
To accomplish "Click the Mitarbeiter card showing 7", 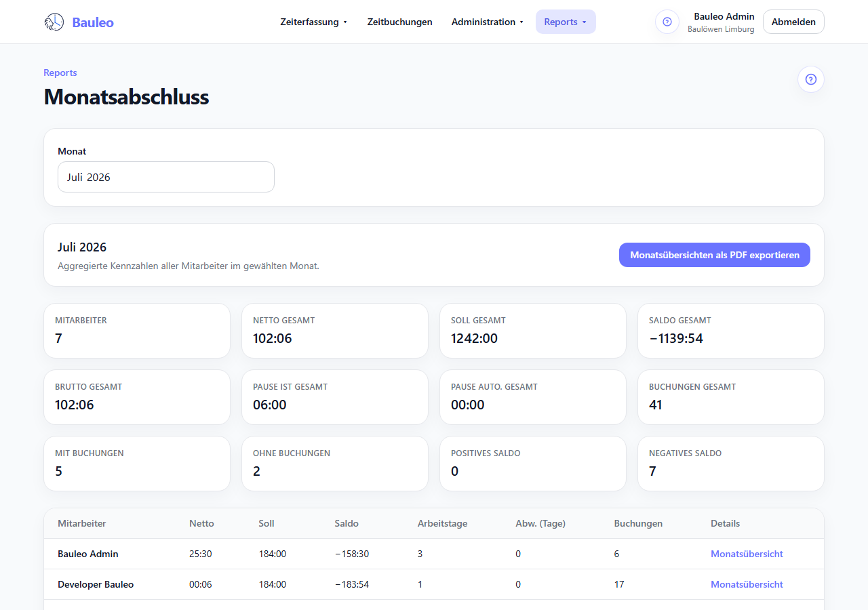I will click(137, 331).
